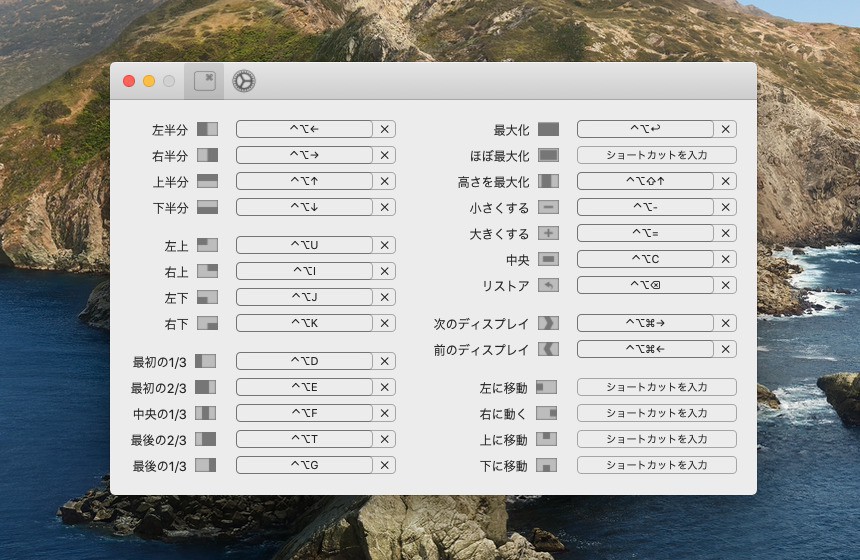
Task: Click the 左半分 left half icon
Action: coord(207,129)
